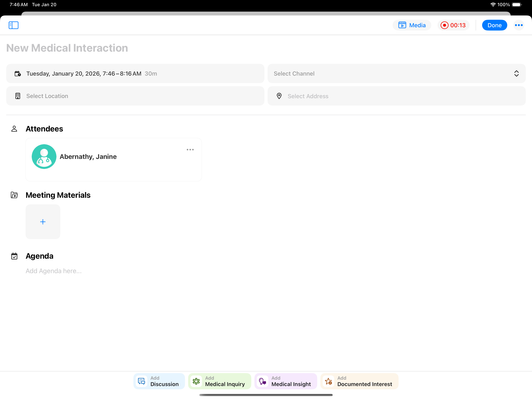Click the Meeting Materials folder icon
The height and width of the screenshot is (399, 532).
14,195
